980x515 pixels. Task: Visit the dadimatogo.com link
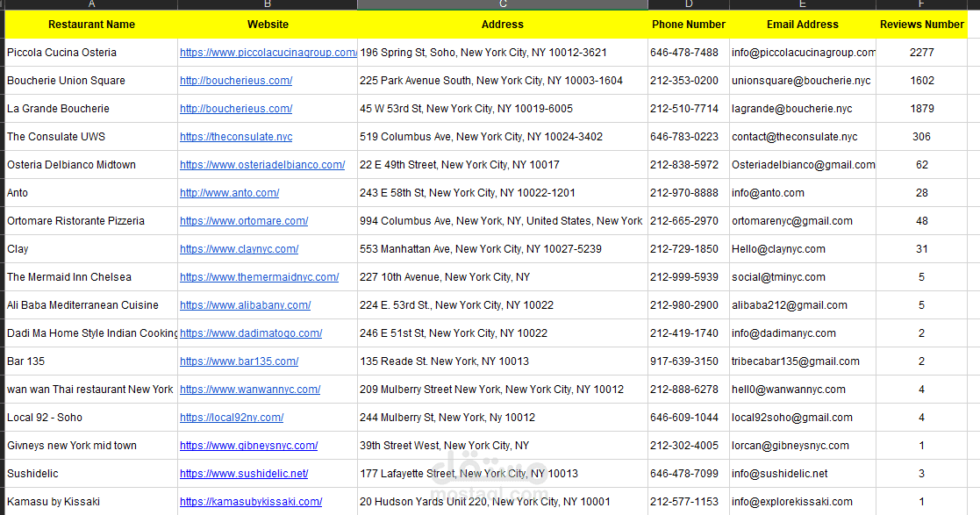251,333
